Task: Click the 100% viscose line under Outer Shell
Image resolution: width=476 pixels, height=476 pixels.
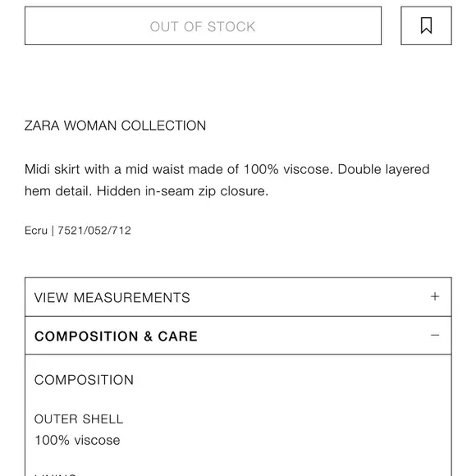Action: point(77,440)
